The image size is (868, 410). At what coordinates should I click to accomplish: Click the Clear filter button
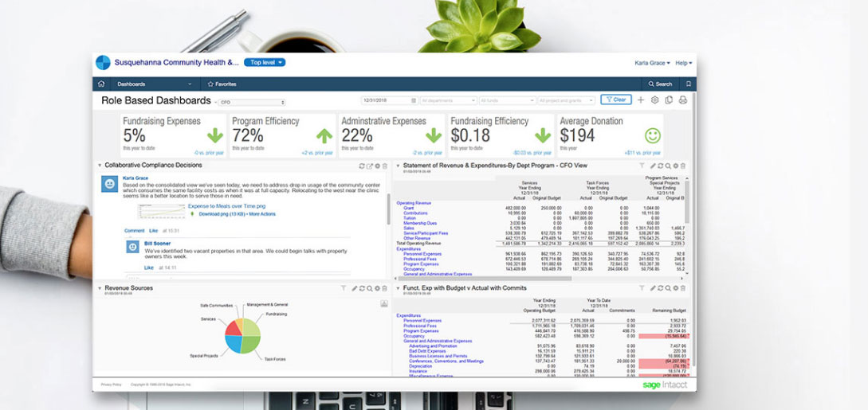(x=615, y=100)
